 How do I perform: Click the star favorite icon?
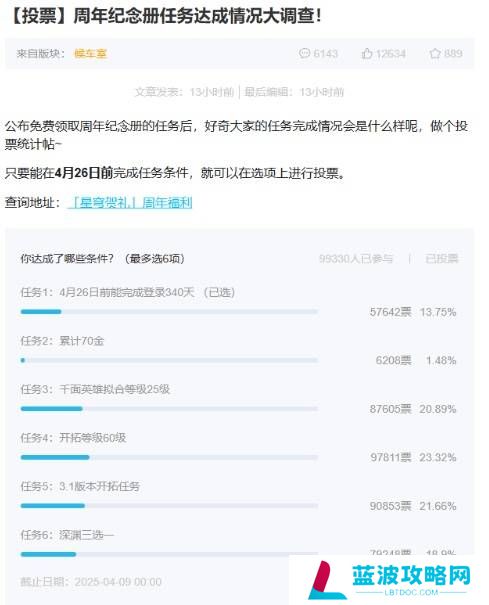tap(435, 53)
